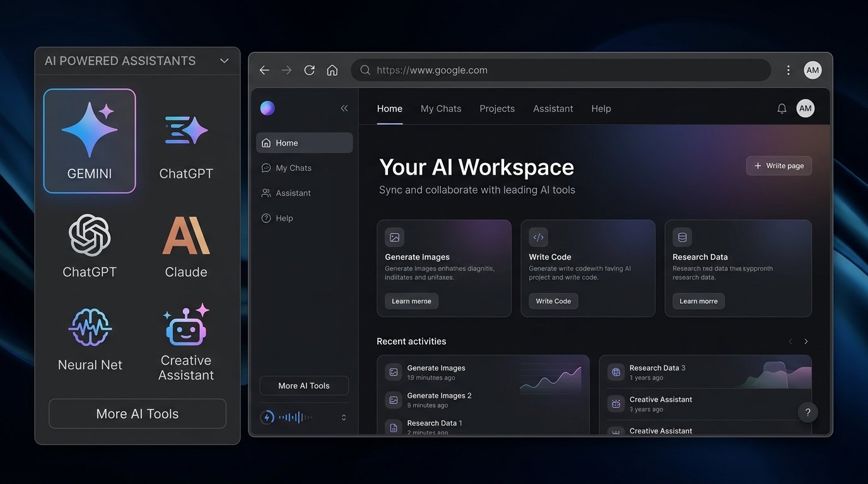
Task: Collapse the sidebar with the double chevron
Action: pyautogui.click(x=344, y=108)
